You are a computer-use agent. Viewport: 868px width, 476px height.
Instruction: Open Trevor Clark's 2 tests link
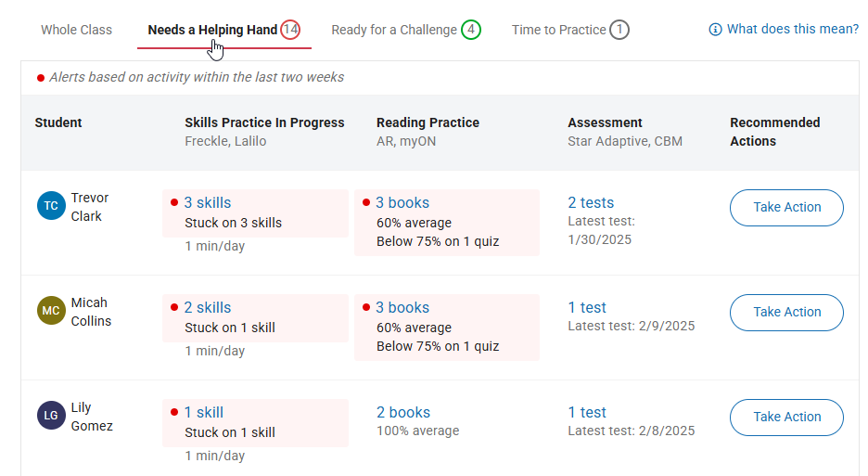point(591,203)
